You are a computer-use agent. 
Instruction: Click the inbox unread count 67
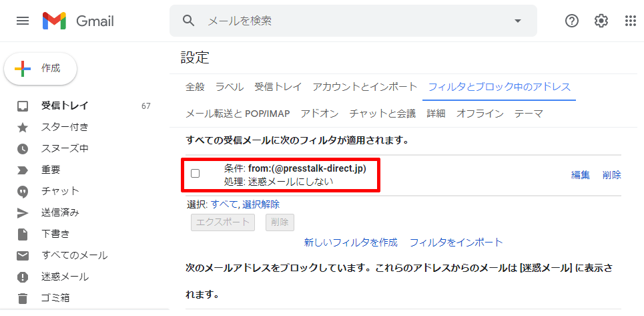(145, 106)
